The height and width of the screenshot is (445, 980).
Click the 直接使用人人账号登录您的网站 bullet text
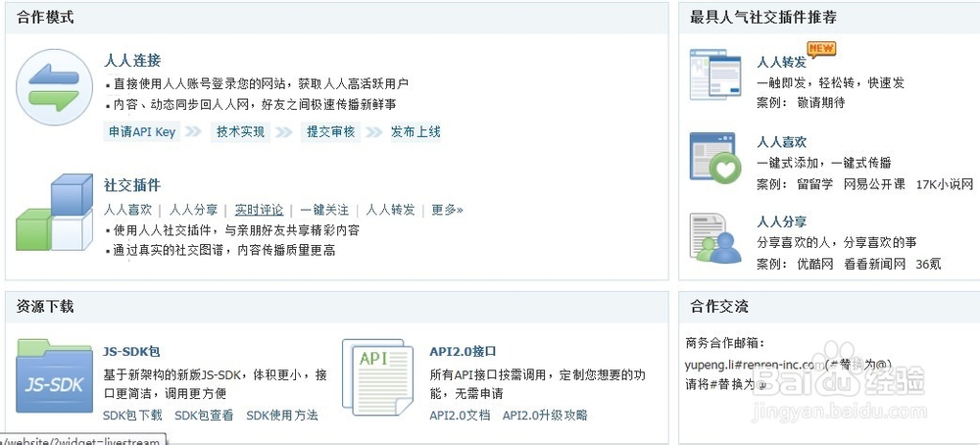pyautogui.click(x=262, y=83)
